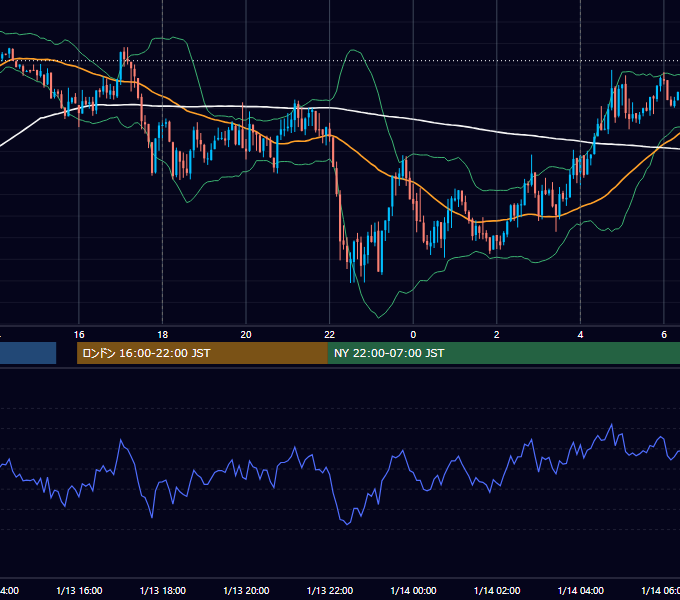This screenshot has height=600, width=680.
Task: Click the NY 22:00-07:00 JST session bar
Action: [503, 353]
